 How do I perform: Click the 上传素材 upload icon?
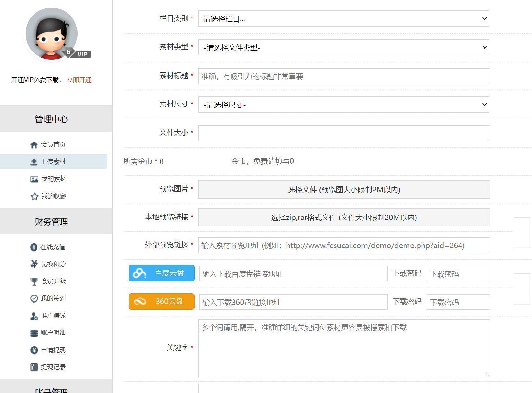tap(34, 161)
